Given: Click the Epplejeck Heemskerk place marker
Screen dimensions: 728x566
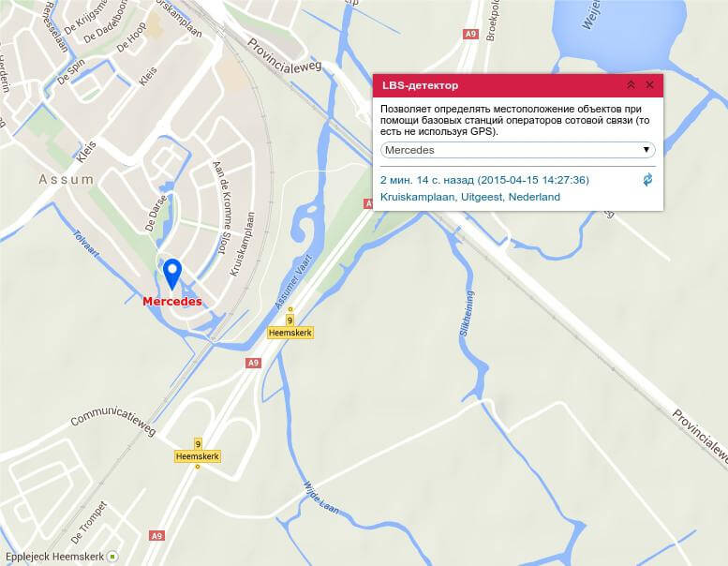Looking at the screenshot, I should click(x=112, y=557).
